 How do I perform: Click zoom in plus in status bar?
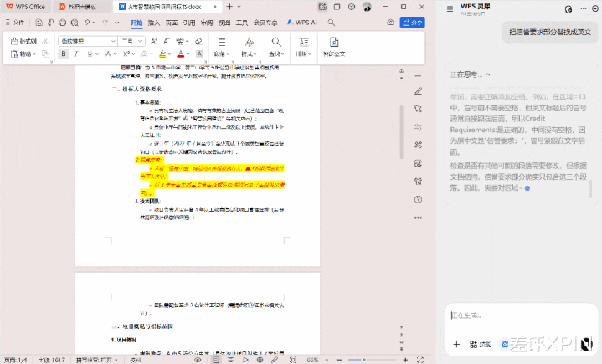405,360
